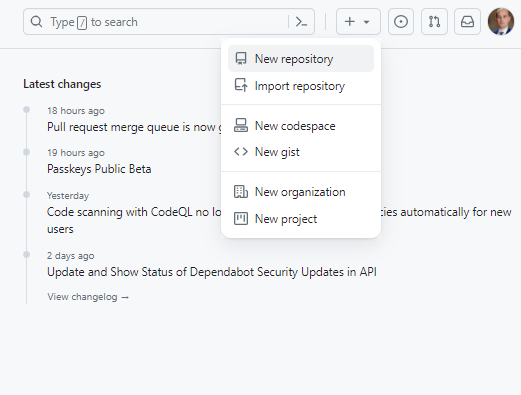Open the user profile avatar menu

[501, 22]
